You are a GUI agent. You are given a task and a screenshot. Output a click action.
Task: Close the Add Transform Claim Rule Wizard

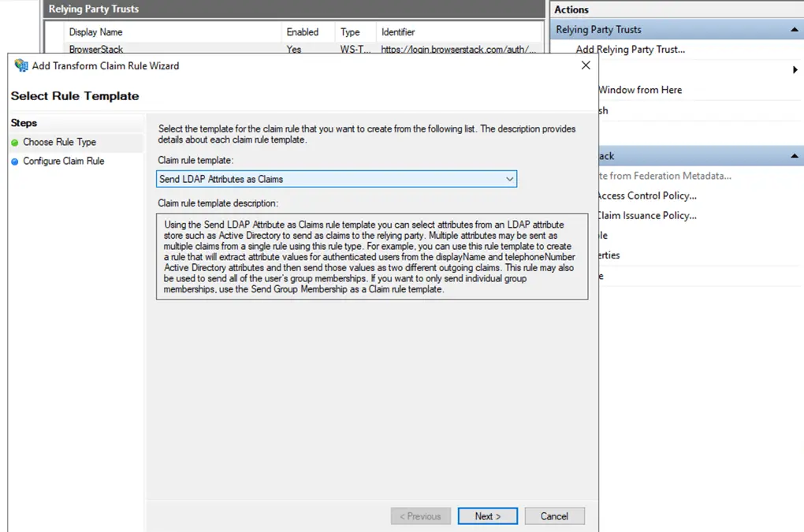(x=586, y=65)
